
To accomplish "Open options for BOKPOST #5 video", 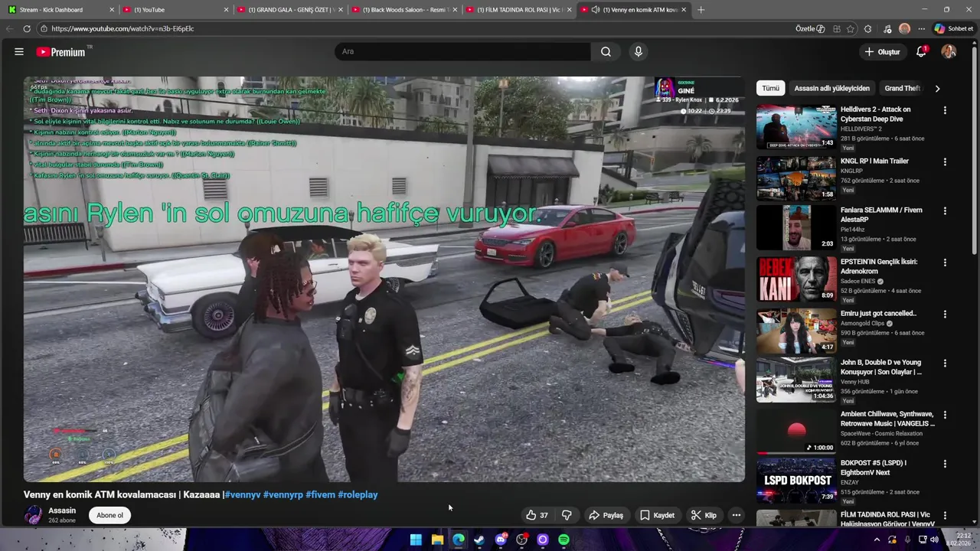I will tap(945, 464).
